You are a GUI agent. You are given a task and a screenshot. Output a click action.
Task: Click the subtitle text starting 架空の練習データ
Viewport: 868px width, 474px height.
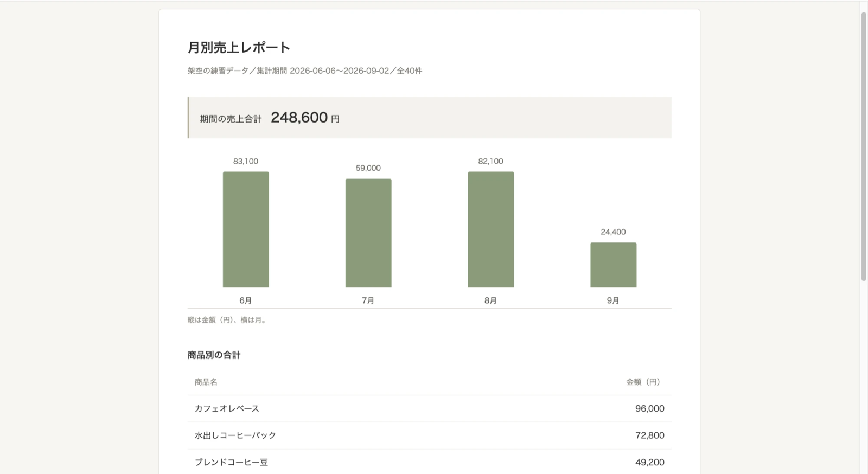tap(305, 71)
